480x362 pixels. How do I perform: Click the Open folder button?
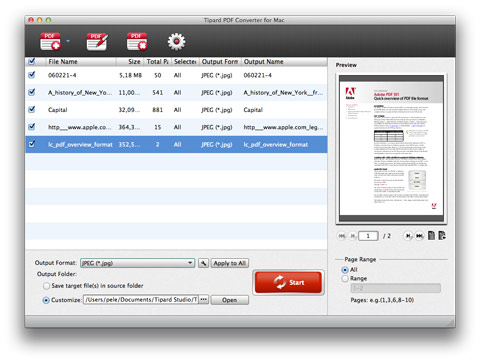230,300
